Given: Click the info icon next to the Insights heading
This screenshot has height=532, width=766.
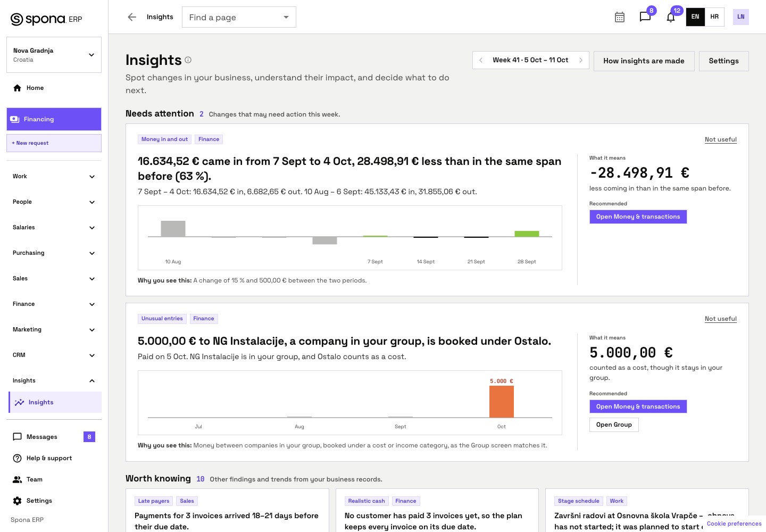Looking at the screenshot, I should tap(188, 60).
